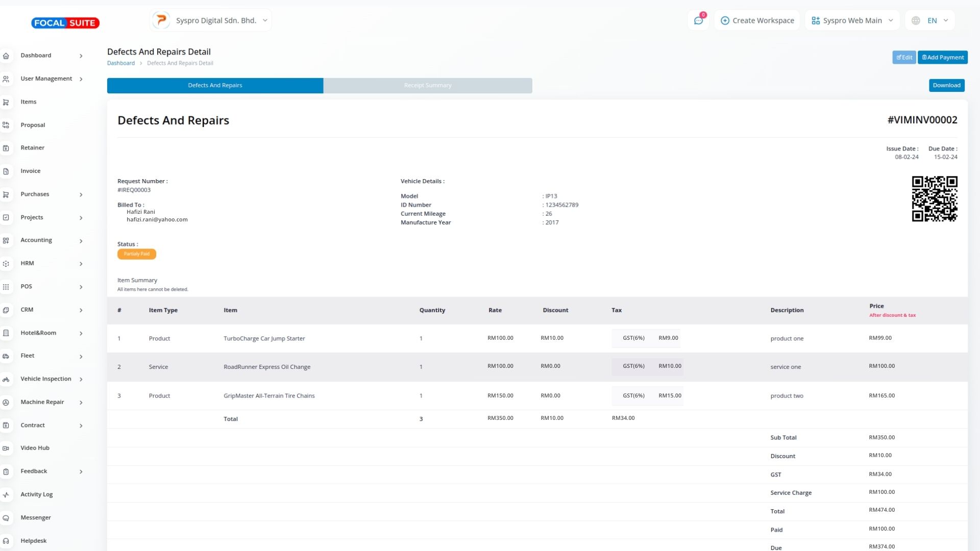Click the Helpdesk headset icon
Image resolution: width=980 pixels, height=551 pixels.
pyautogui.click(x=6, y=541)
